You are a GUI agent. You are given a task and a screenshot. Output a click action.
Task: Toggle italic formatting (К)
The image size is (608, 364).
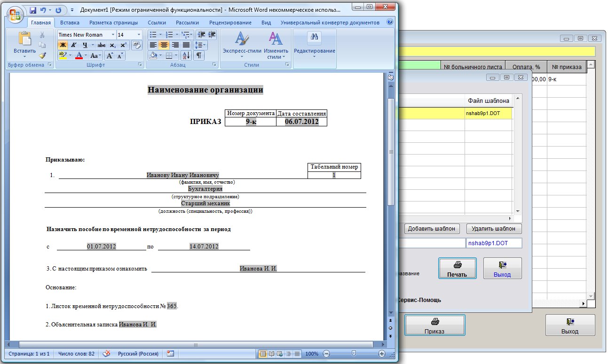point(73,45)
